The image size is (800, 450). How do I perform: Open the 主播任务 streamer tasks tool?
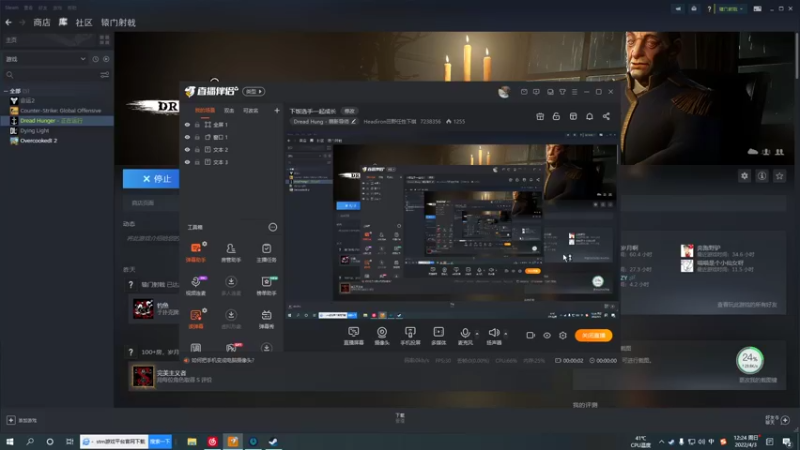click(x=266, y=252)
